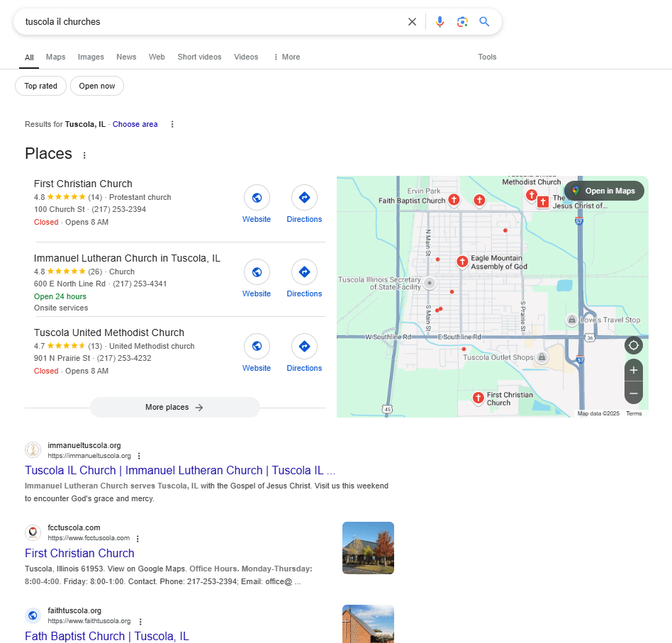
Task: Get Directions to First Christian Church
Action: (304, 198)
